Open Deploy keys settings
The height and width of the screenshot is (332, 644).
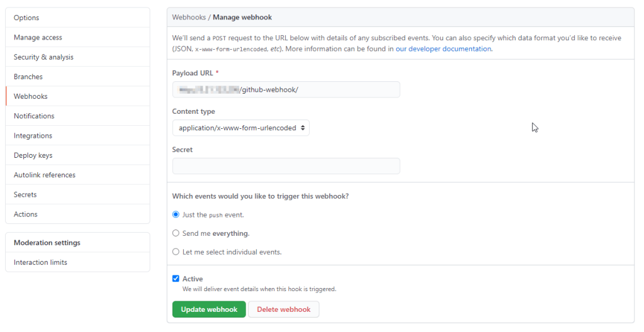click(x=33, y=155)
